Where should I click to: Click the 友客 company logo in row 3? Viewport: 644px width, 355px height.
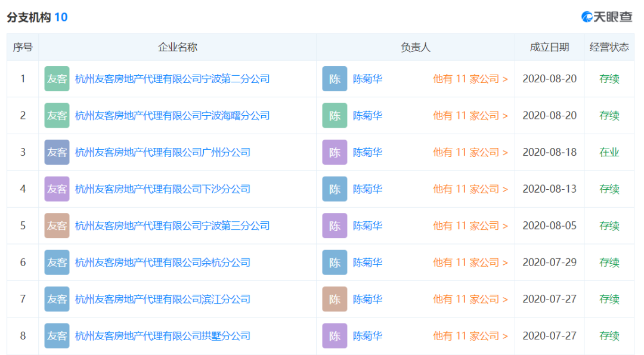57,152
